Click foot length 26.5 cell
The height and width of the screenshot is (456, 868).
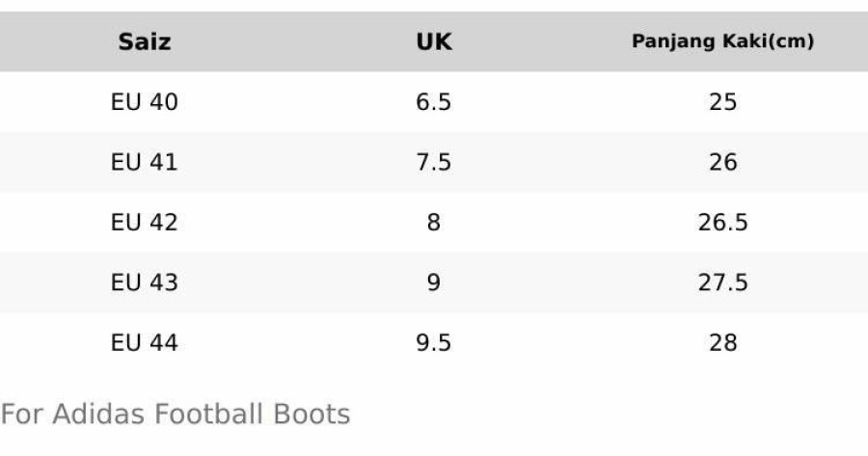722,223
